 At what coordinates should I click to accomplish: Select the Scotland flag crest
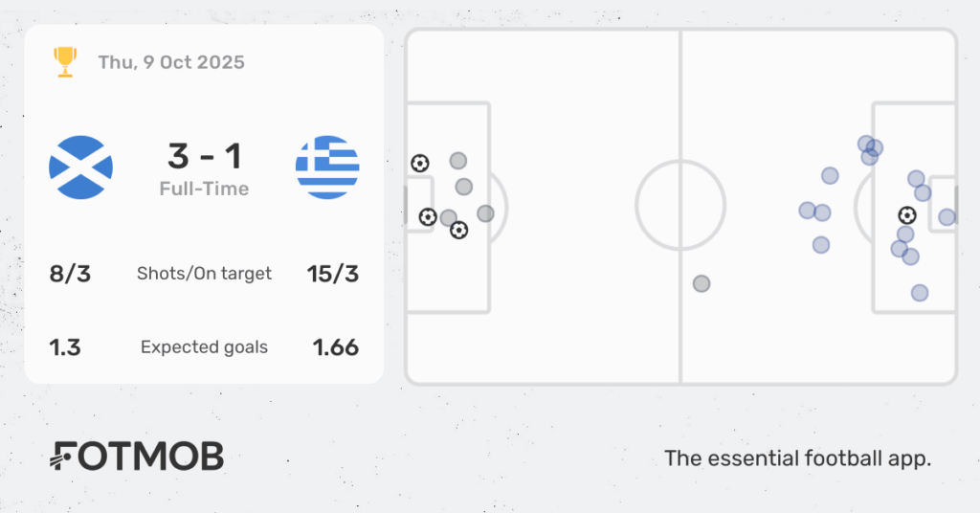tap(80, 167)
